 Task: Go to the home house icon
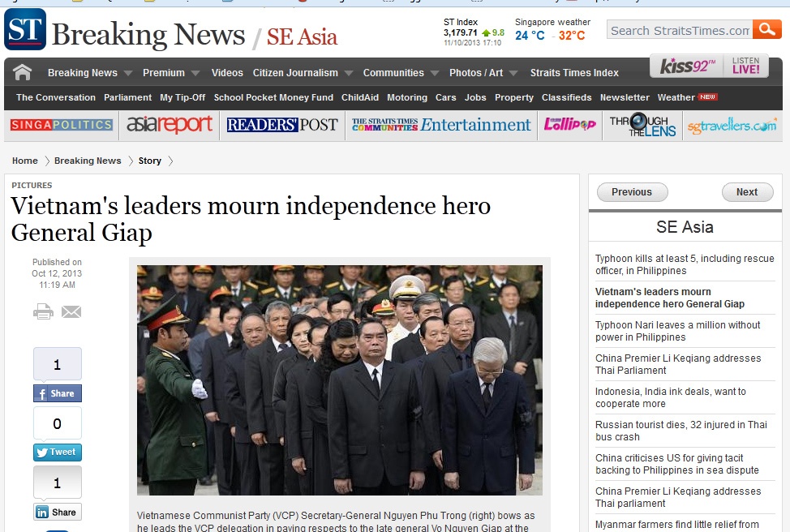pyautogui.click(x=22, y=72)
